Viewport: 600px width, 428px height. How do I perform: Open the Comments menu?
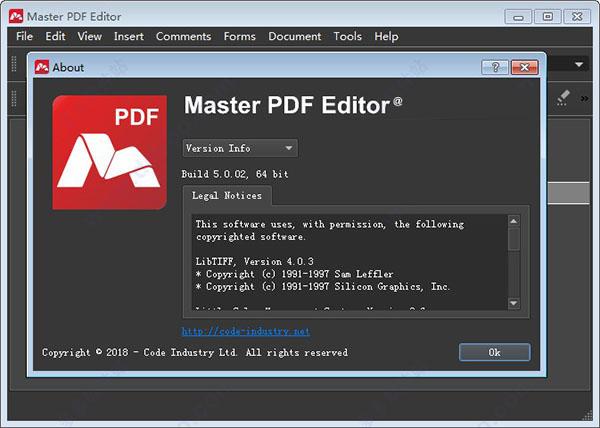pos(183,36)
